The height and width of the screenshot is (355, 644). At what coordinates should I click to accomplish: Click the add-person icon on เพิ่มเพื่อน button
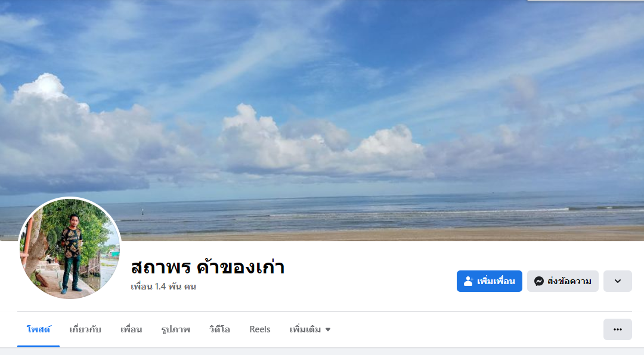click(469, 281)
